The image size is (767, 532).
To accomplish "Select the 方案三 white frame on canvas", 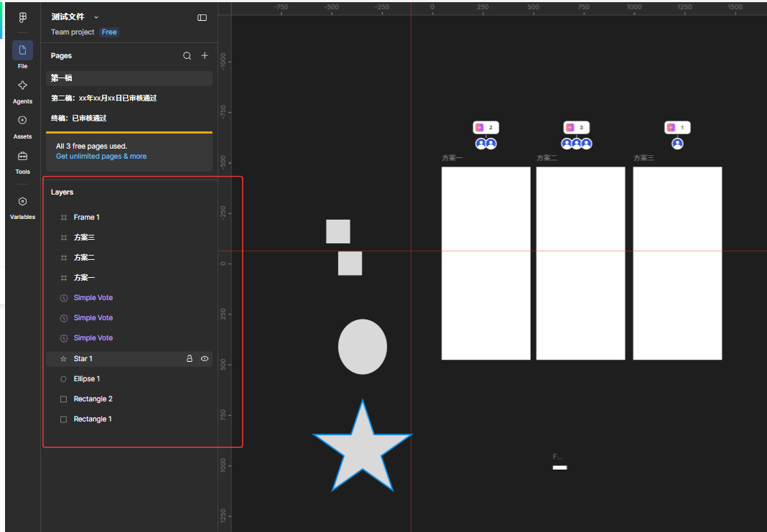I will 677,263.
